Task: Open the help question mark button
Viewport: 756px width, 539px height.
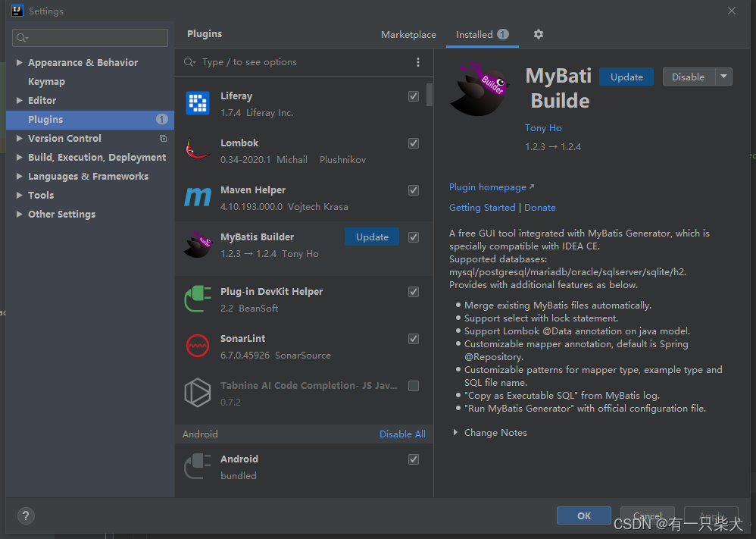Action: pos(26,515)
